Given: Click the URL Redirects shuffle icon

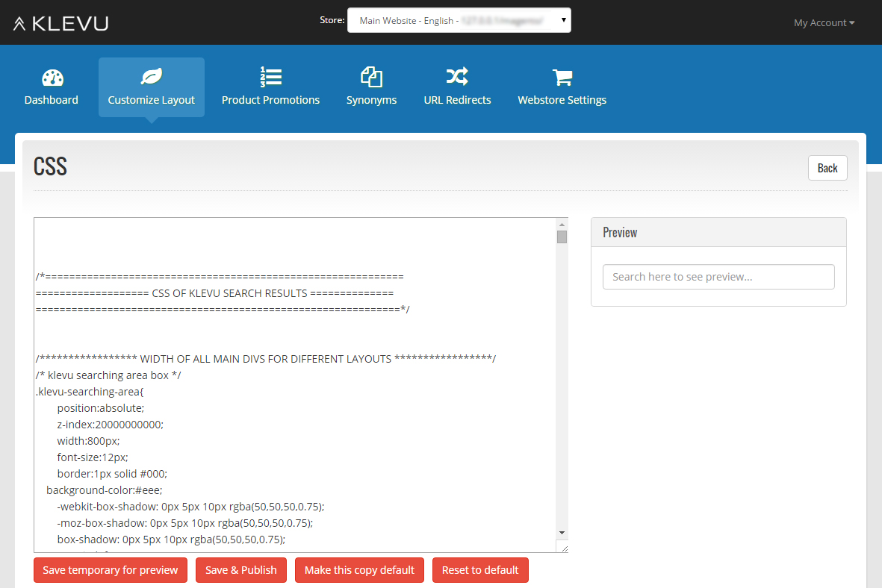Looking at the screenshot, I should [x=457, y=76].
